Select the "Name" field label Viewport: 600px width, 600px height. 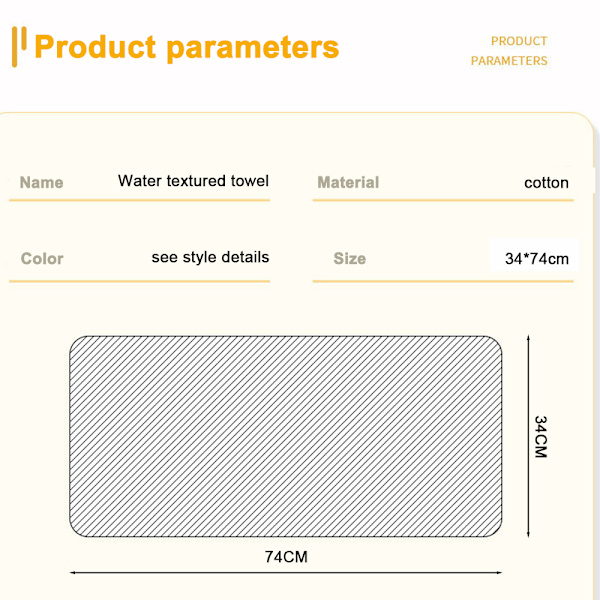click(x=41, y=183)
